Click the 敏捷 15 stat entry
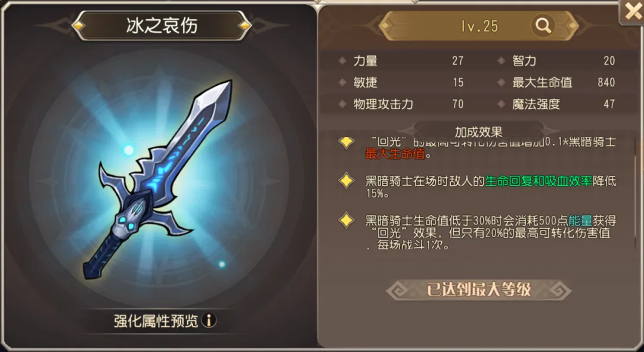Viewport: 644px width, 352px height. (x=401, y=82)
